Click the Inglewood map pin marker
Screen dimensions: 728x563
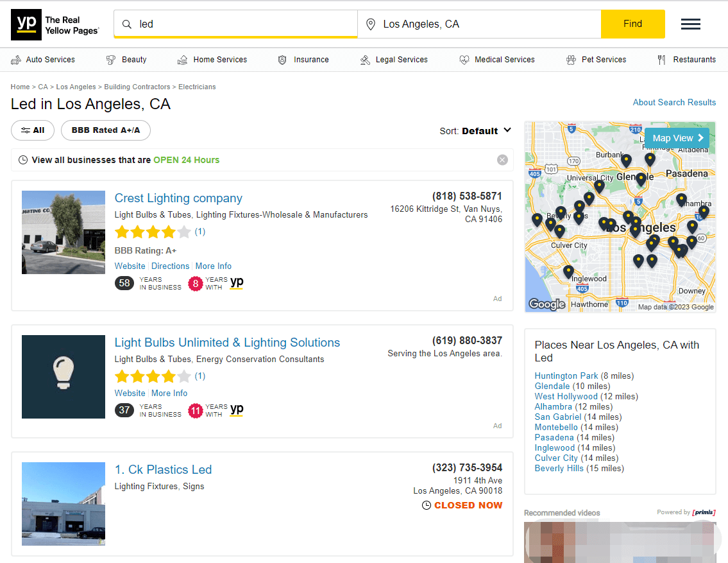(x=568, y=272)
